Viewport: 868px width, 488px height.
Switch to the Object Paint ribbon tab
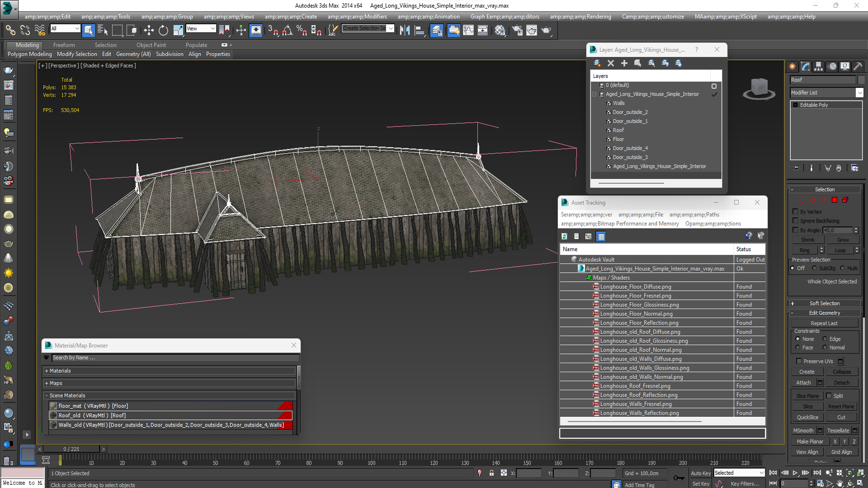click(151, 45)
